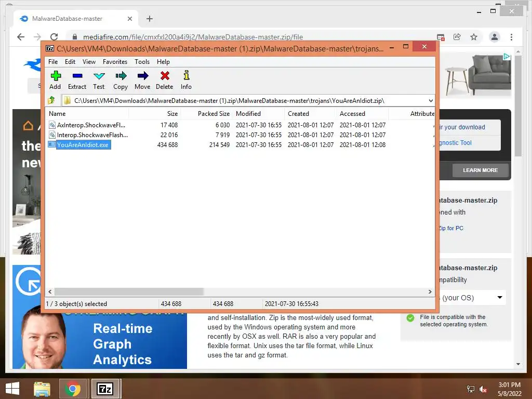Click 7-Zip scroll right arrow
Screen dimensions: 532x399
[x=430, y=292]
